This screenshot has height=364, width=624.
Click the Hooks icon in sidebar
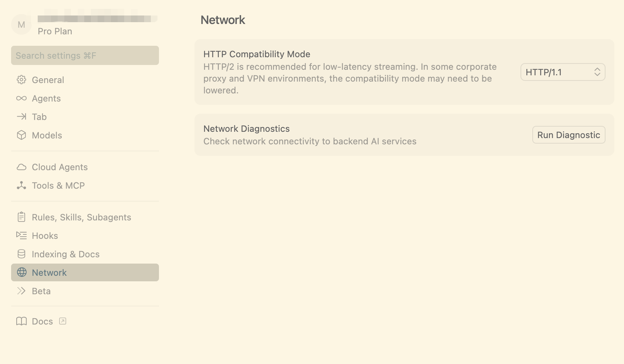pyautogui.click(x=21, y=236)
